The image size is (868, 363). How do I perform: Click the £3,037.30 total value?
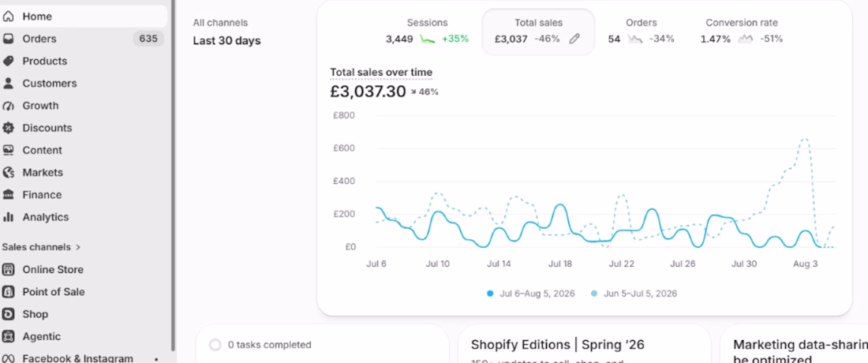[368, 92]
